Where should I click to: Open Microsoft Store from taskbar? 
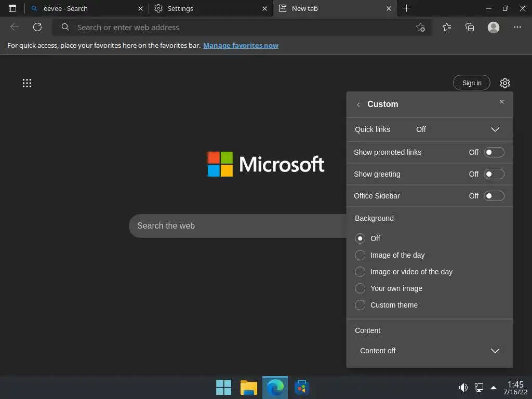coord(301,387)
